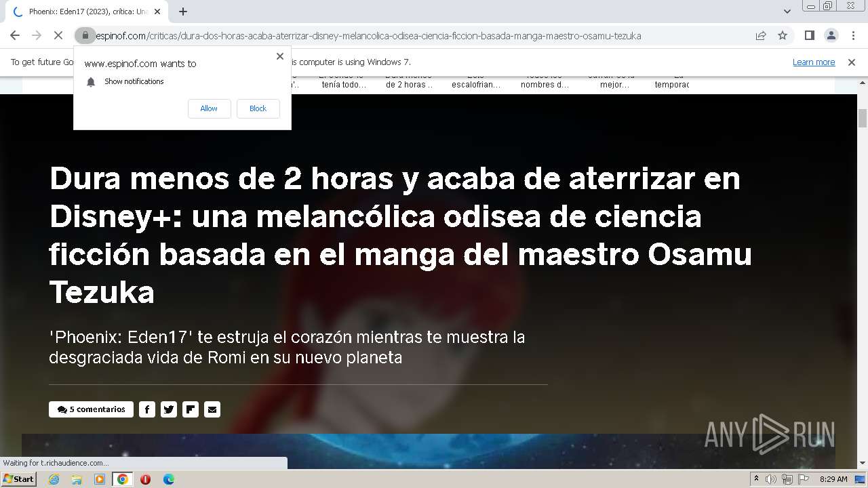Click the article headline text
Image resolution: width=868 pixels, height=488 pixels.
point(400,235)
